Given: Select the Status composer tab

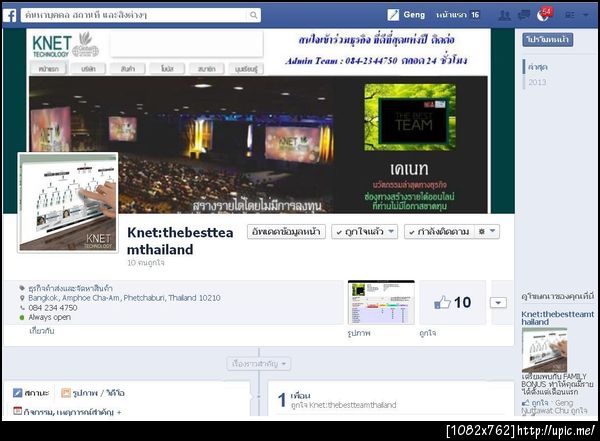Looking at the screenshot, I should click(31, 393).
